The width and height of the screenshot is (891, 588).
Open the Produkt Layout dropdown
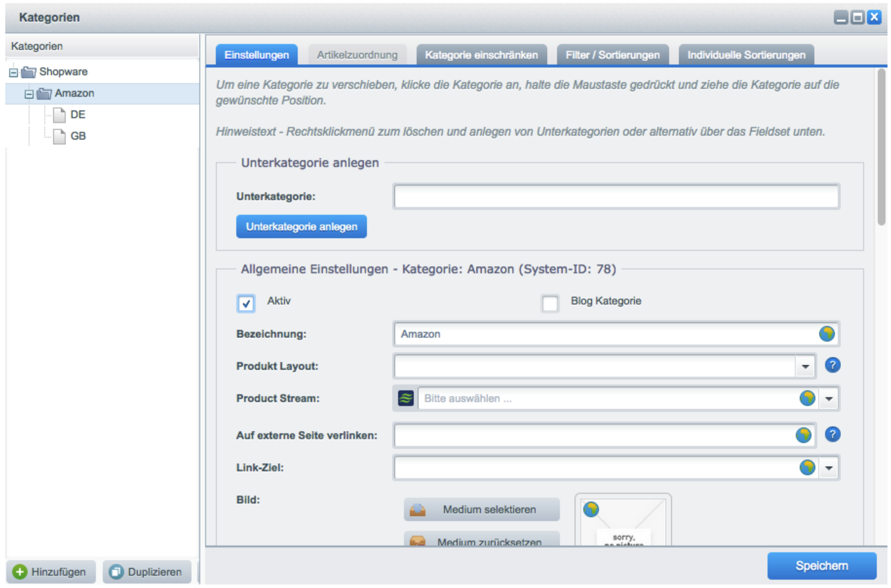coord(805,367)
